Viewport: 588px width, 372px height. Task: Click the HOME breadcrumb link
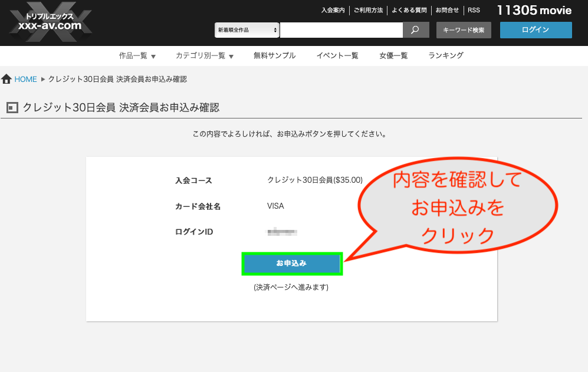(25, 79)
